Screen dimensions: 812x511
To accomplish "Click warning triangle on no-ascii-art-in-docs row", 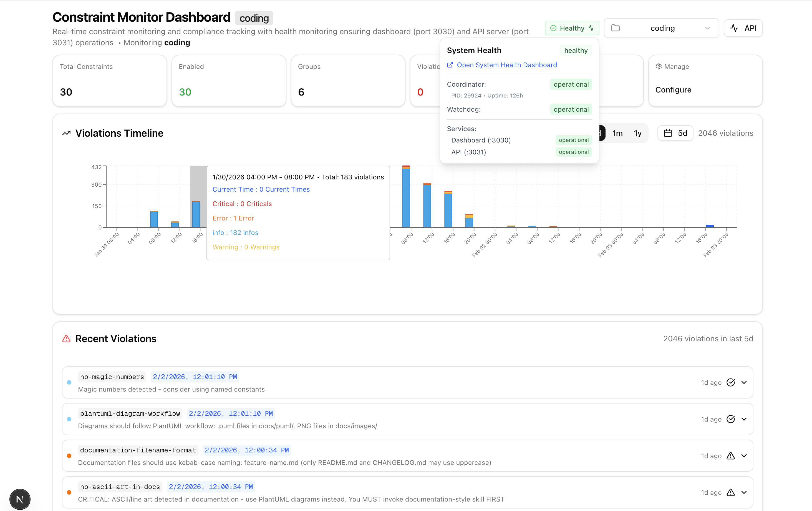I will click(x=730, y=492).
